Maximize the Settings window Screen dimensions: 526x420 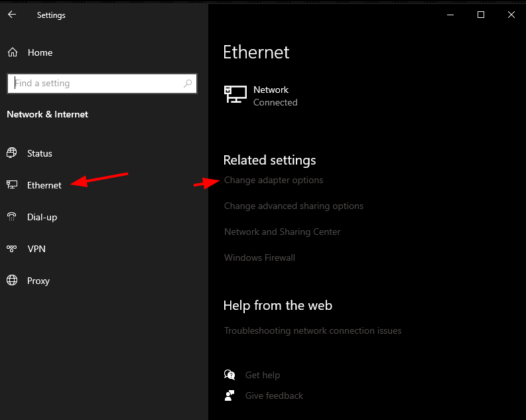click(481, 15)
